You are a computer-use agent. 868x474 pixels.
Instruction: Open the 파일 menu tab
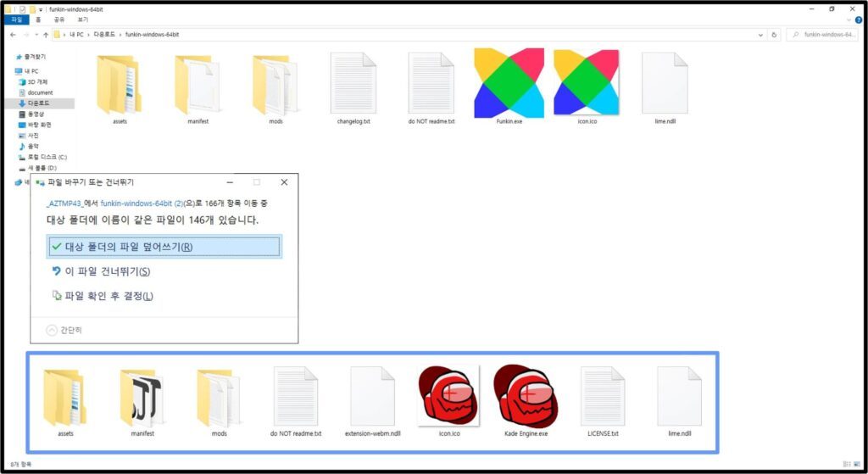[x=17, y=20]
